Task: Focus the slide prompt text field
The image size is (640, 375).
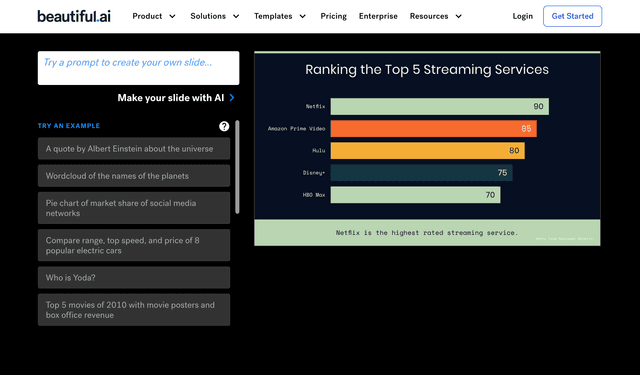Action: coord(138,68)
